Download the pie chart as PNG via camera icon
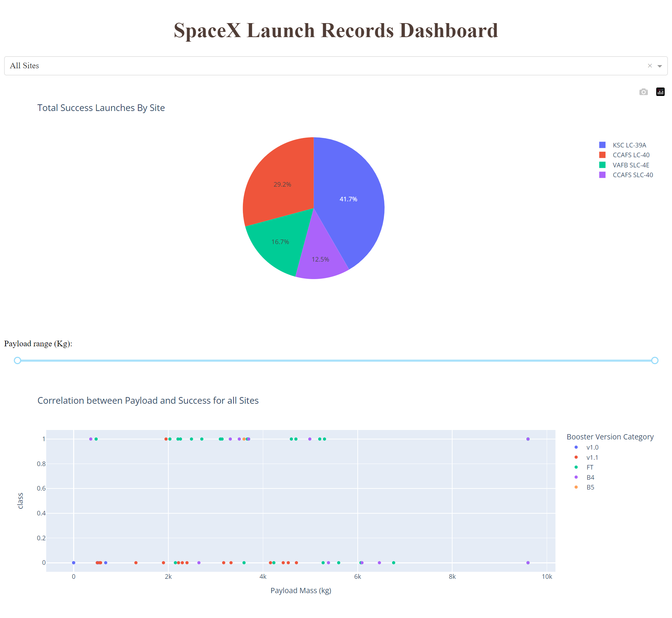 [x=643, y=92]
